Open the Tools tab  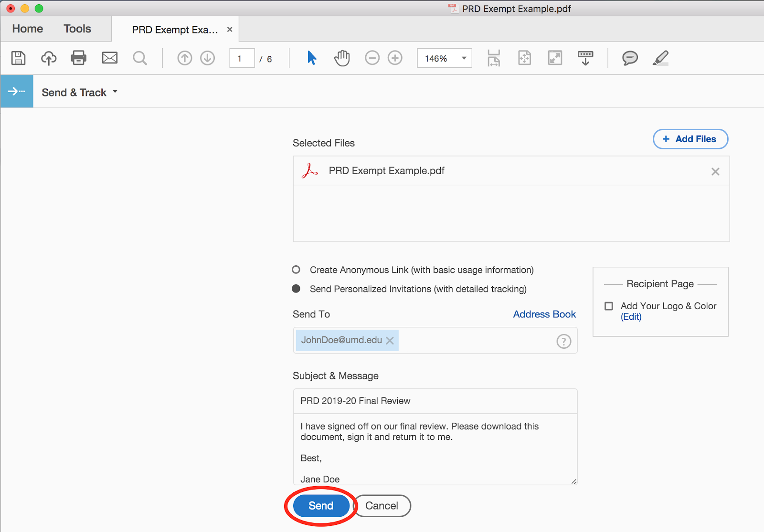point(77,29)
